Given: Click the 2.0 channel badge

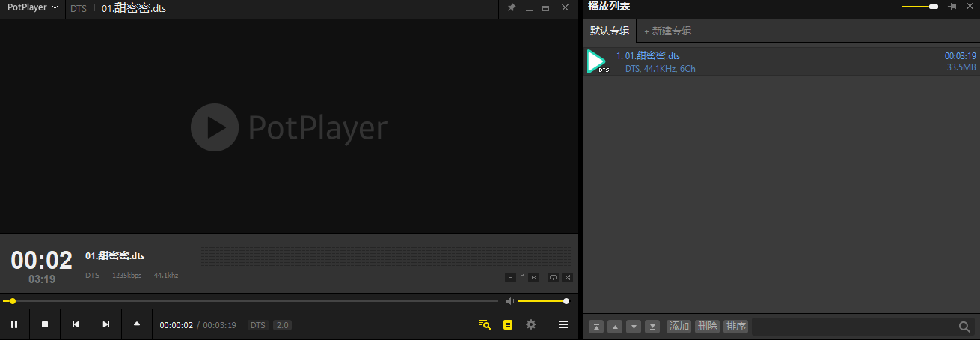Looking at the screenshot, I should (x=282, y=325).
